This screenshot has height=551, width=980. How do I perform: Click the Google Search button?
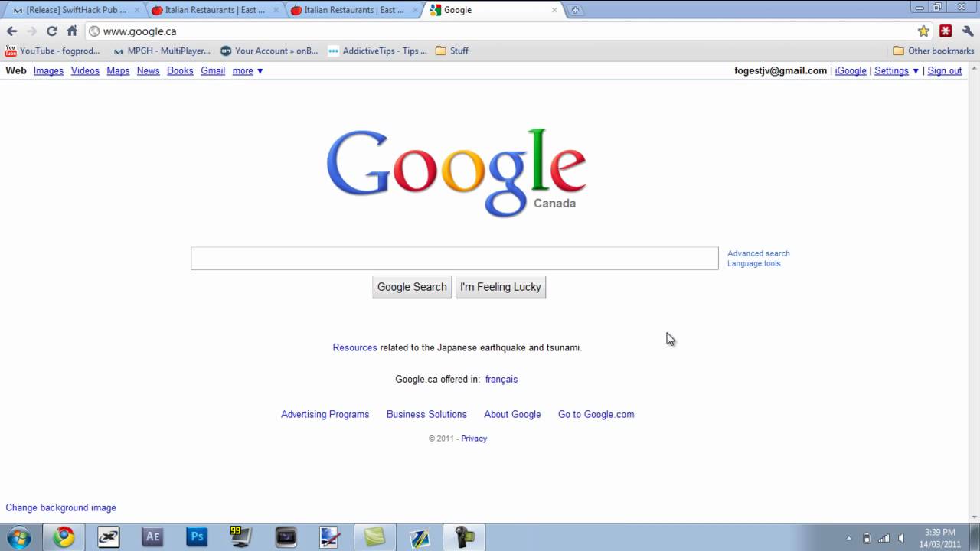coord(412,287)
